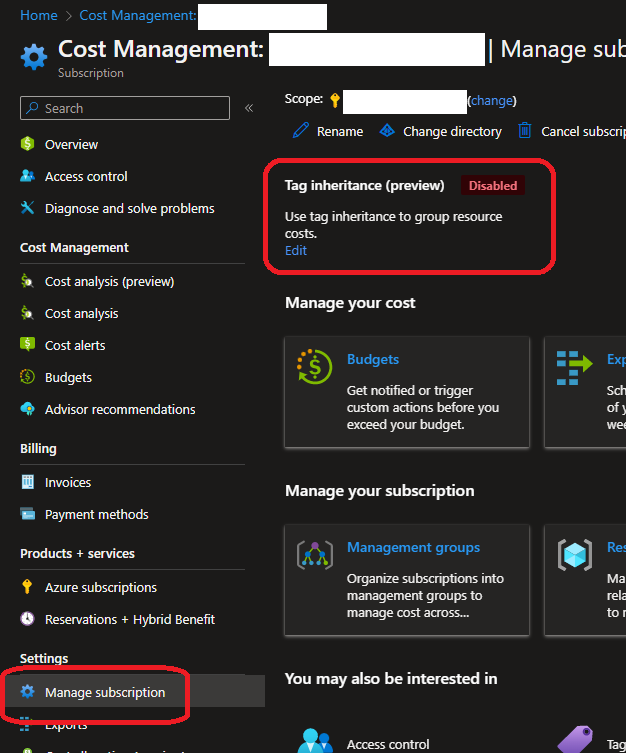Open Cost alerts in sidebar

pyautogui.click(x=75, y=345)
